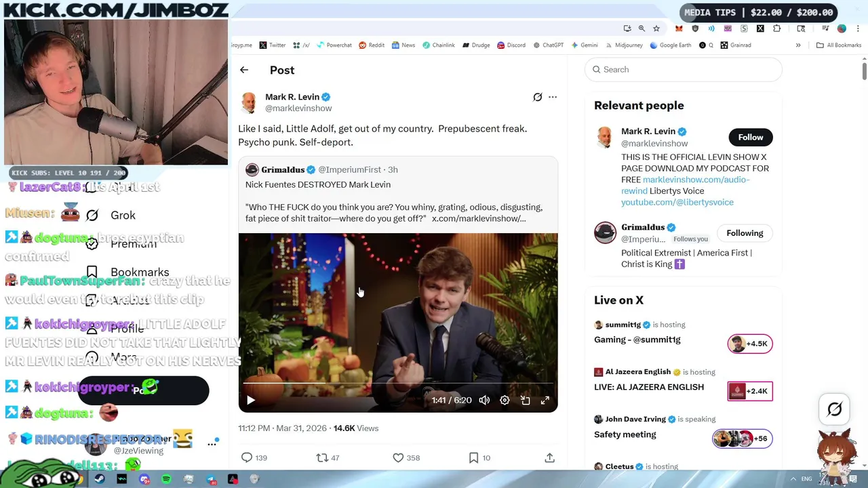Enter video fullscreen mode
The image size is (868, 488).
pyautogui.click(x=545, y=401)
